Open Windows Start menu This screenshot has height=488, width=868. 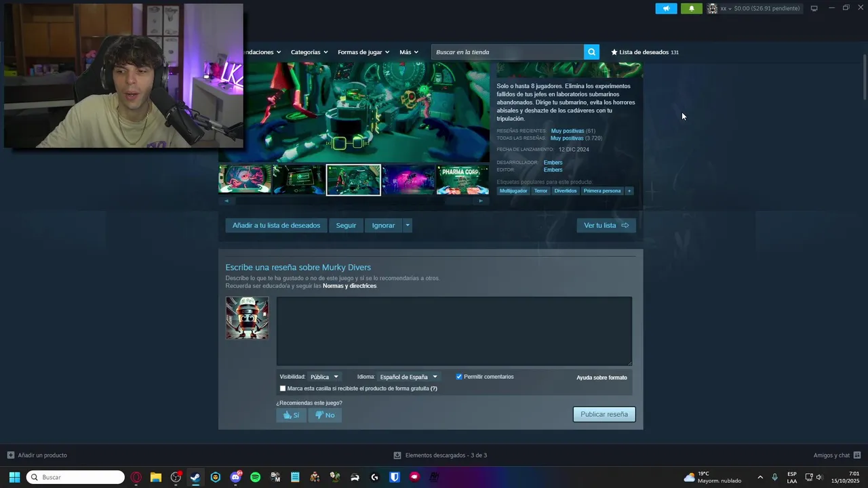(x=14, y=477)
